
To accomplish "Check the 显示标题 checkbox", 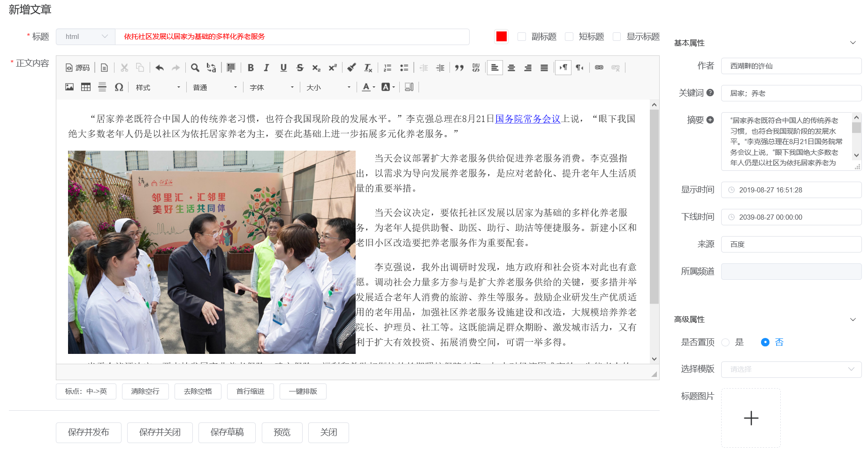I will [x=617, y=37].
